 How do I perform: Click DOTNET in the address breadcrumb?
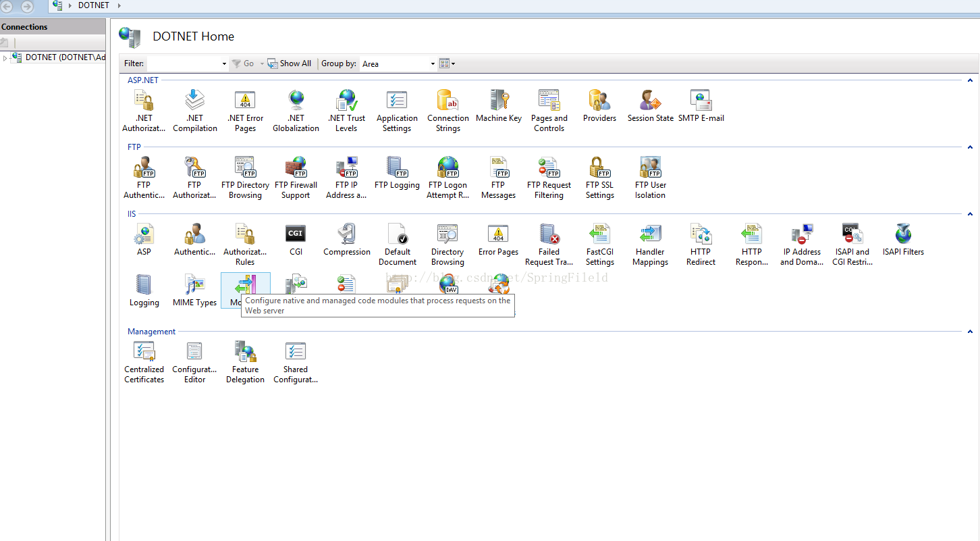(x=94, y=5)
